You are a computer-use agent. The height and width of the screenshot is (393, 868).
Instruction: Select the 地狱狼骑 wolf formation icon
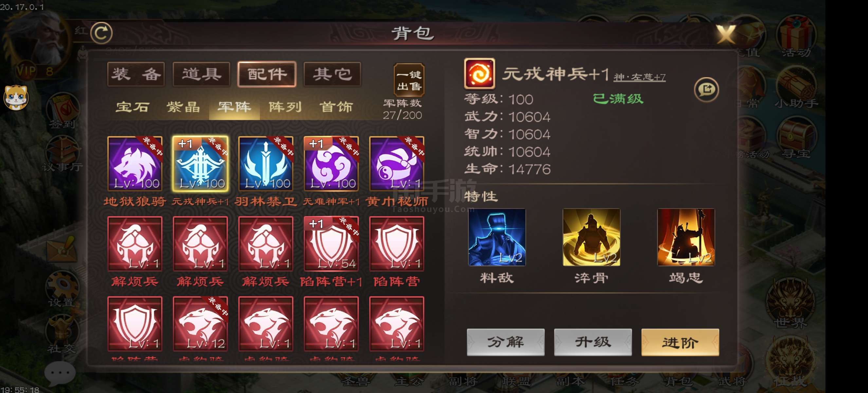coord(135,164)
